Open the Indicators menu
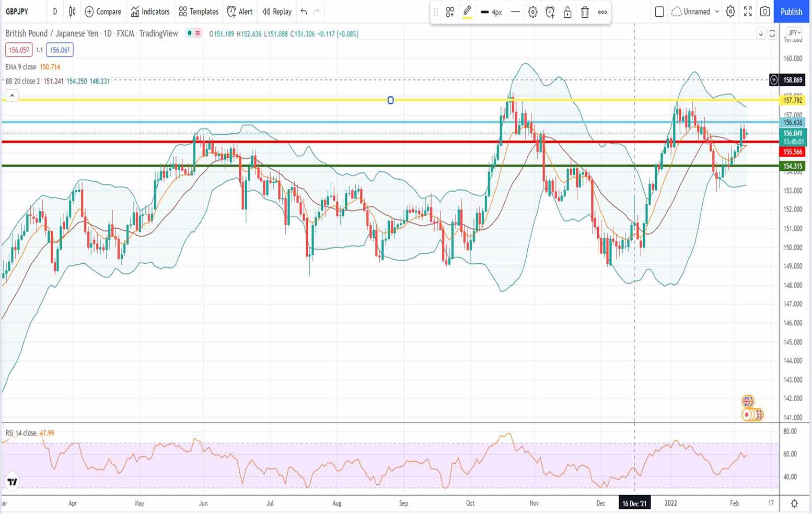The image size is (812, 514). click(x=150, y=11)
